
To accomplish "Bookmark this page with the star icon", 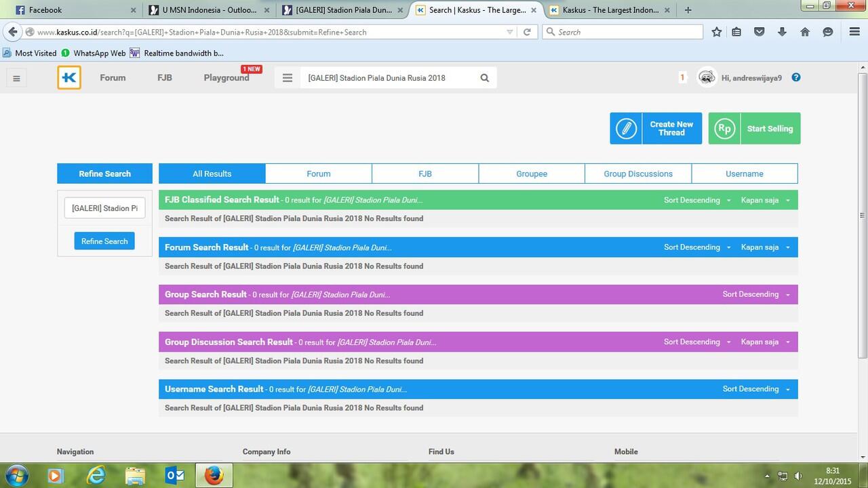I will click(717, 32).
